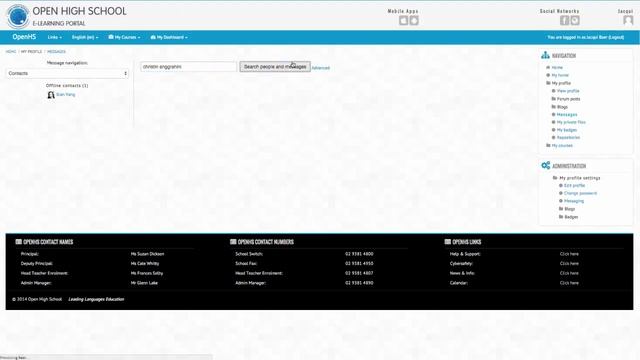Click the user avatar icon in header

pos(628,20)
